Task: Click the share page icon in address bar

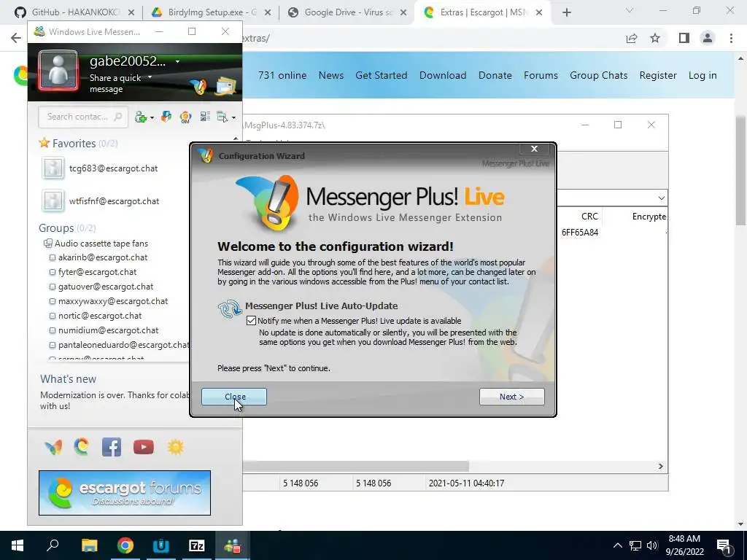Action: pos(632,38)
